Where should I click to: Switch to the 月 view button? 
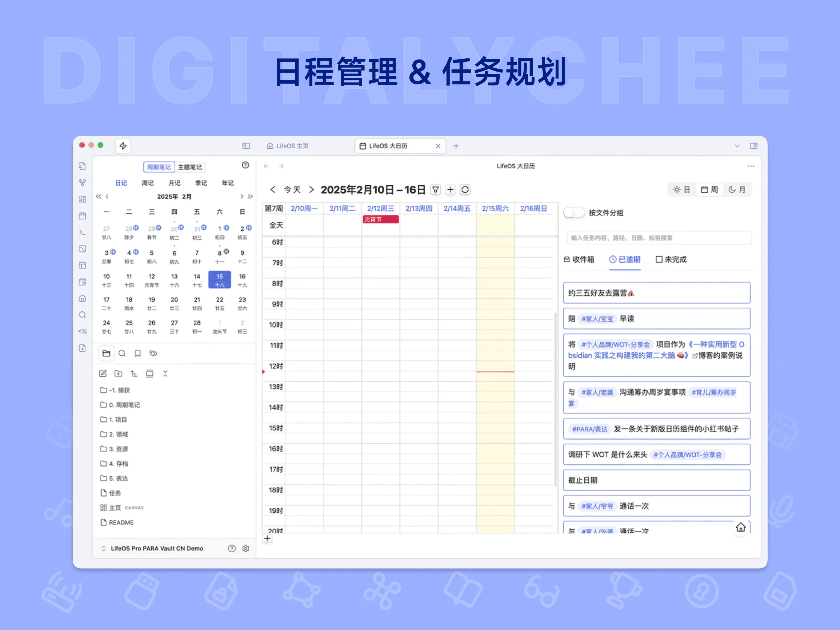[x=737, y=189]
